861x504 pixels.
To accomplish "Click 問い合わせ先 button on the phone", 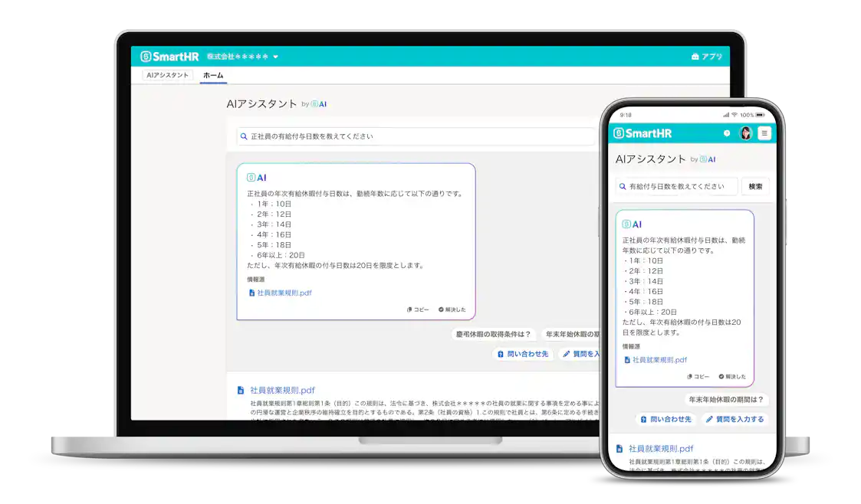I will tap(665, 419).
